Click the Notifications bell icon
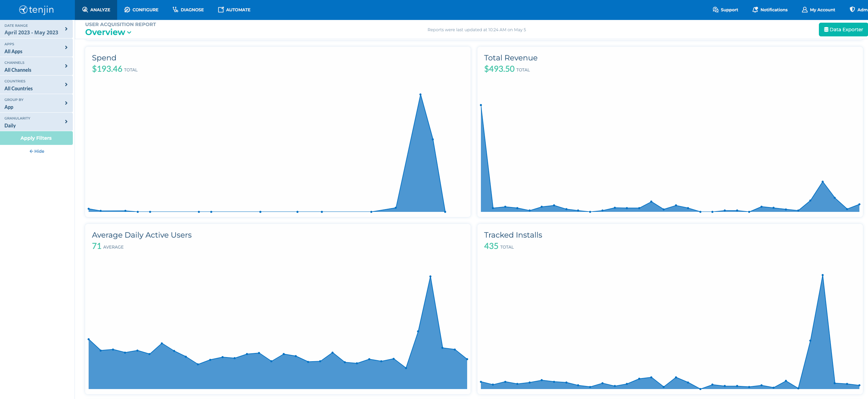 pyautogui.click(x=755, y=10)
